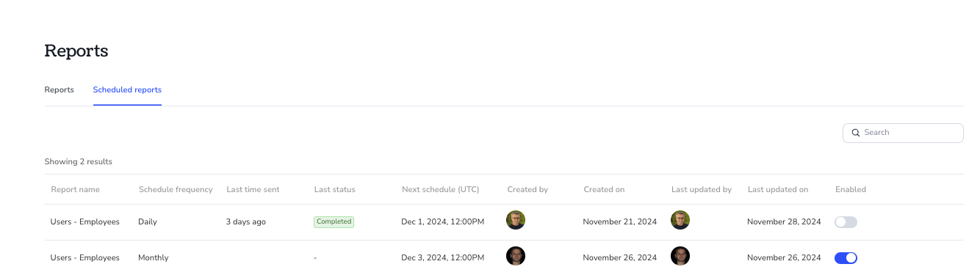Click creator avatar in the Monthly report row

(x=516, y=256)
